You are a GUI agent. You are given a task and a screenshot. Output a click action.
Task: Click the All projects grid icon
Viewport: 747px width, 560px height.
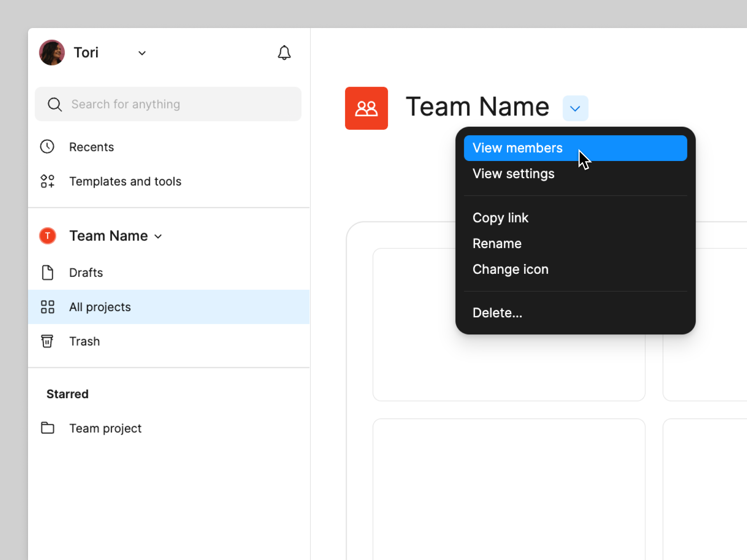click(x=47, y=307)
